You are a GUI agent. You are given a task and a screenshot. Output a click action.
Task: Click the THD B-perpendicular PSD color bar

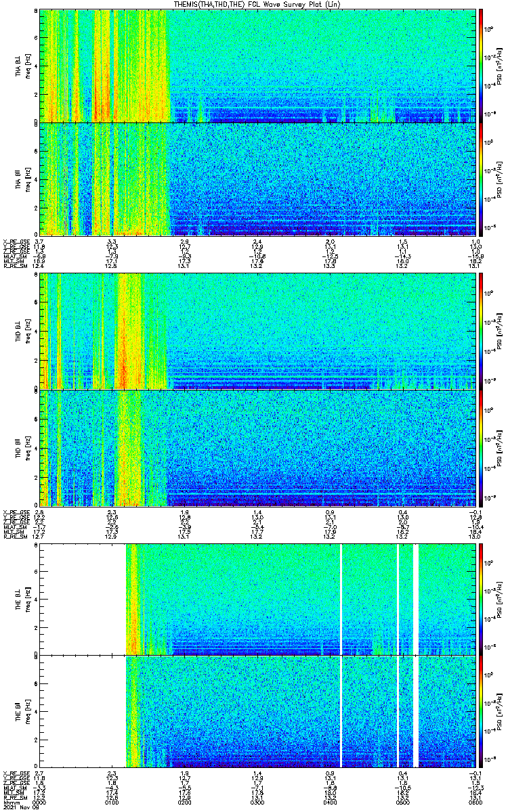481,331
